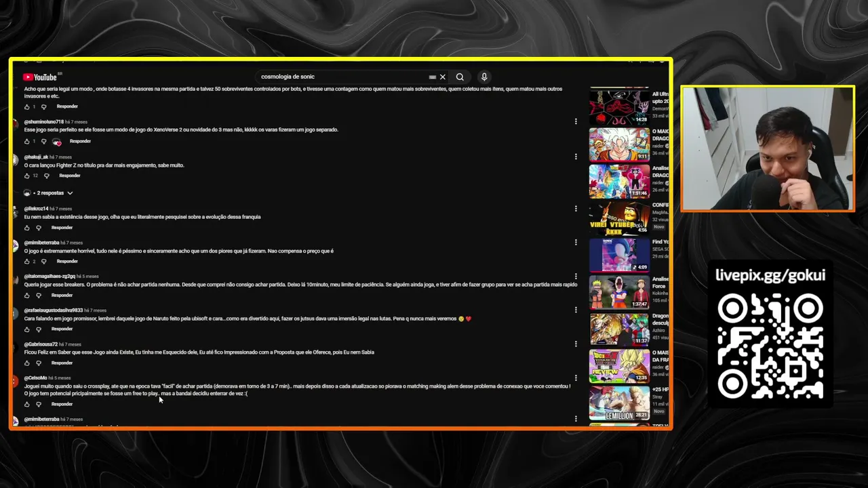
Task: Open the 'LEMILLION' video lasting 28:21
Action: (x=619, y=403)
